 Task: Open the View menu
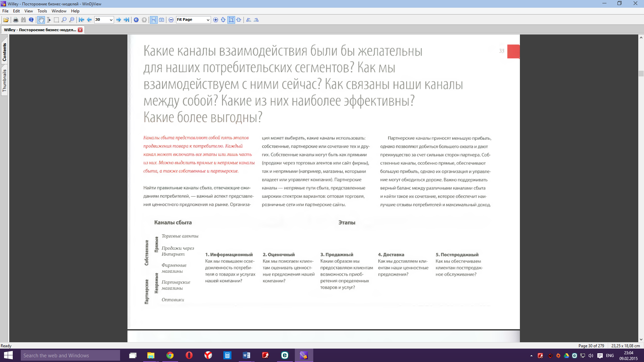click(29, 11)
